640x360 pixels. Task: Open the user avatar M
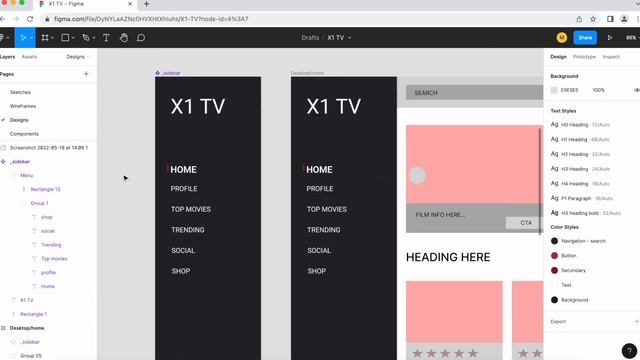pos(562,38)
